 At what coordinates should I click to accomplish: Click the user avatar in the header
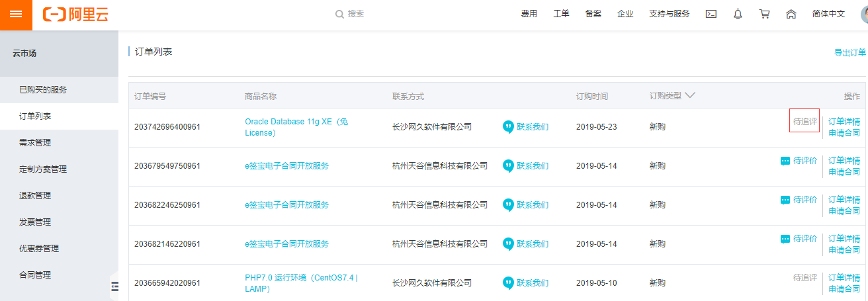tap(864, 14)
